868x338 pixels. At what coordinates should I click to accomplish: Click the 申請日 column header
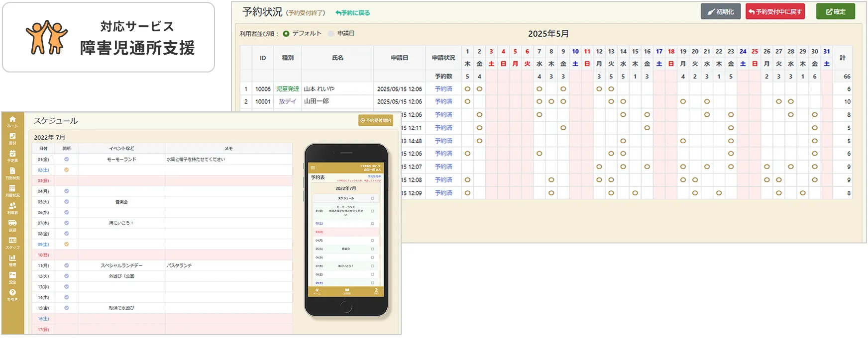(400, 58)
